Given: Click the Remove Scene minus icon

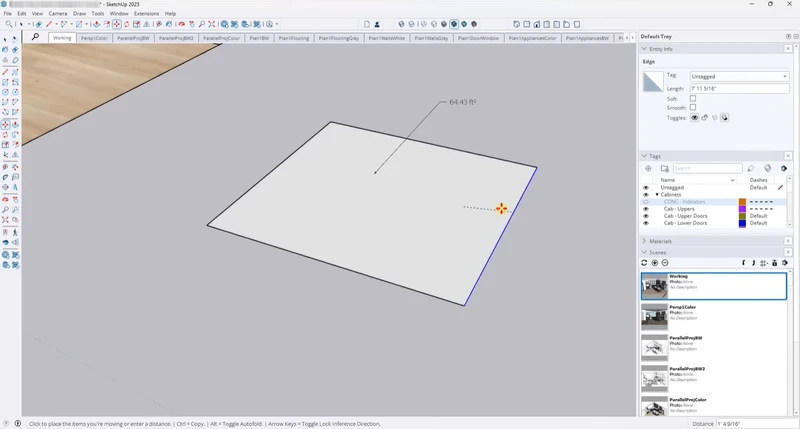Looking at the screenshot, I should pos(665,263).
